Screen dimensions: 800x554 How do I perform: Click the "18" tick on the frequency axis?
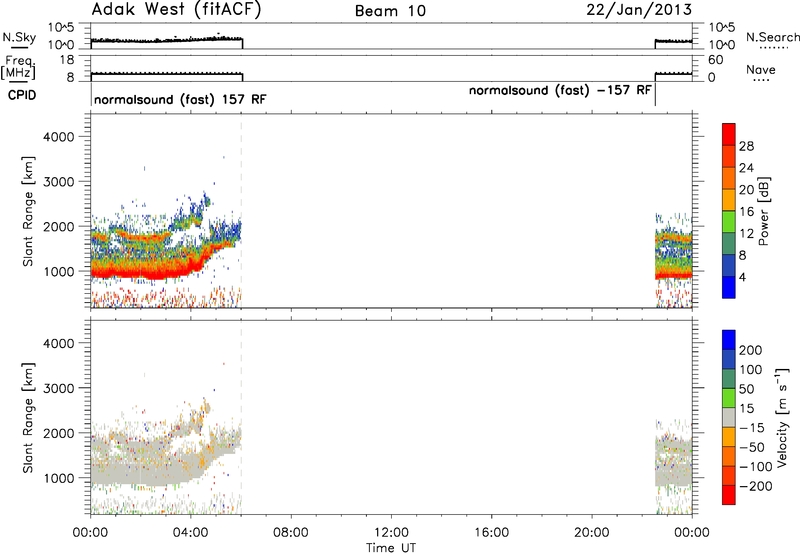tap(67, 60)
